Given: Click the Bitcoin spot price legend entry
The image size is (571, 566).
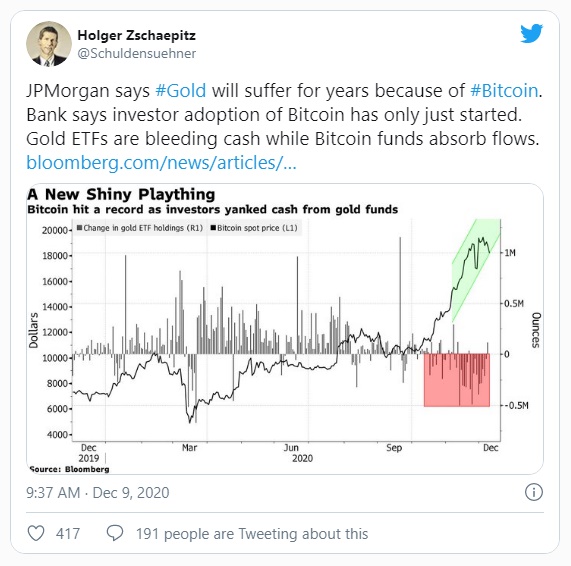Looking at the screenshot, I should click(254, 228).
